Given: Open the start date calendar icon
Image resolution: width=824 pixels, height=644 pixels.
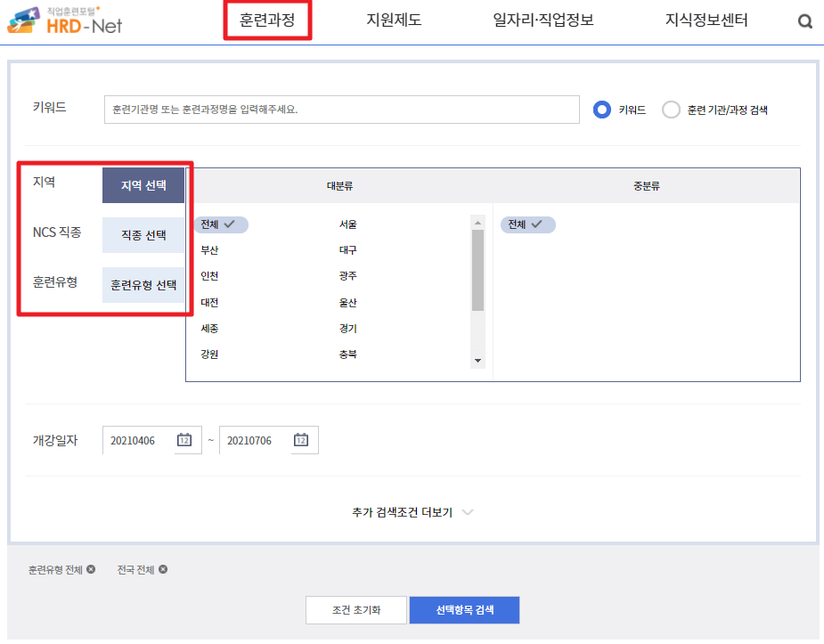Looking at the screenshot, I should (x=184, y=440).
